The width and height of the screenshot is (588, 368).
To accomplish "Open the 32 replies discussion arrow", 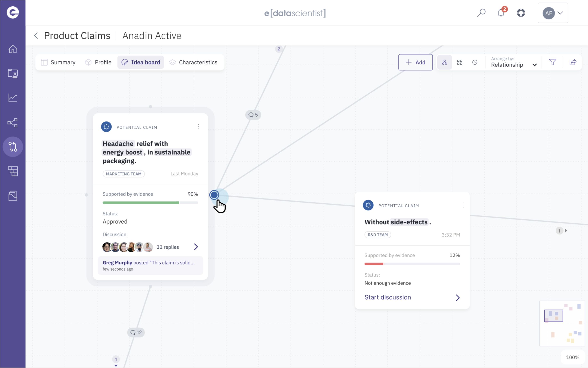I will click(196, 247).
